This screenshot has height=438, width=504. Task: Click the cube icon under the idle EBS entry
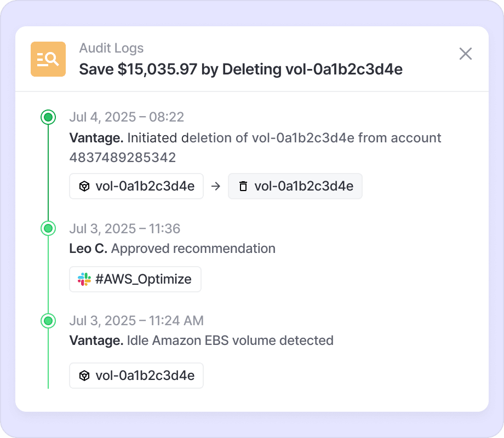click(84, 376)
